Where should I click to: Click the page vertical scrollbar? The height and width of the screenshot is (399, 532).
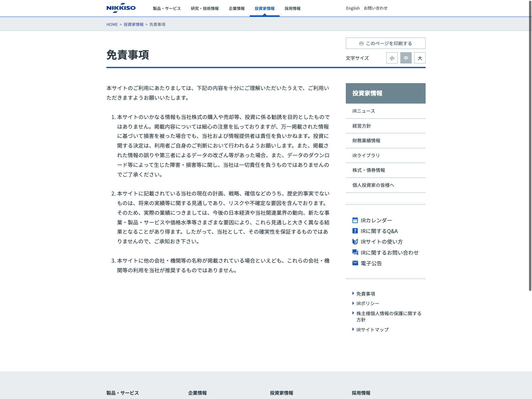(530, 146)
